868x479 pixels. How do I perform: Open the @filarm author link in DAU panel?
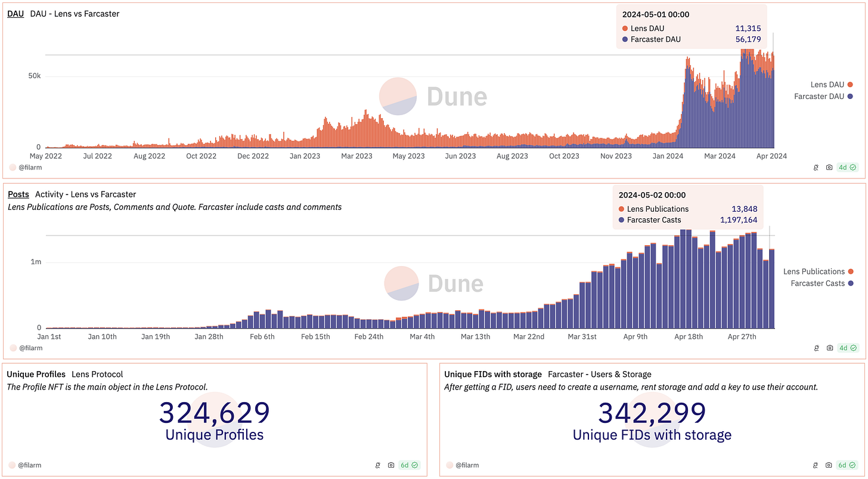tap(31, 168)
